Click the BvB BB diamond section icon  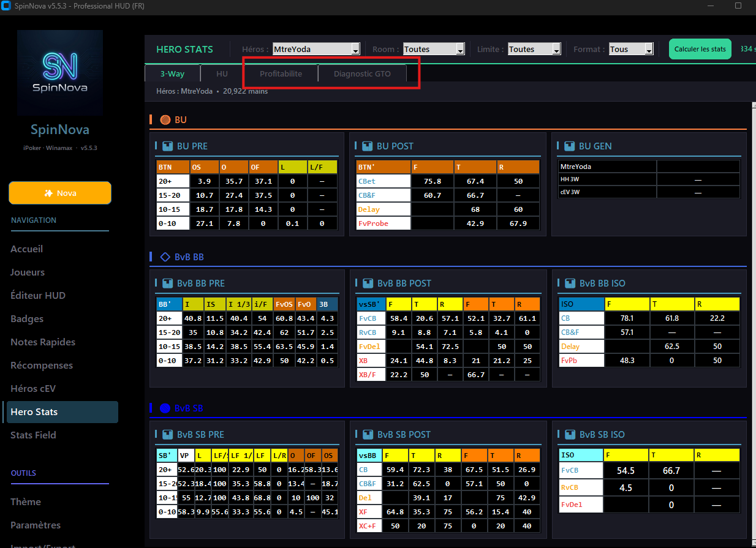[165, 257]
